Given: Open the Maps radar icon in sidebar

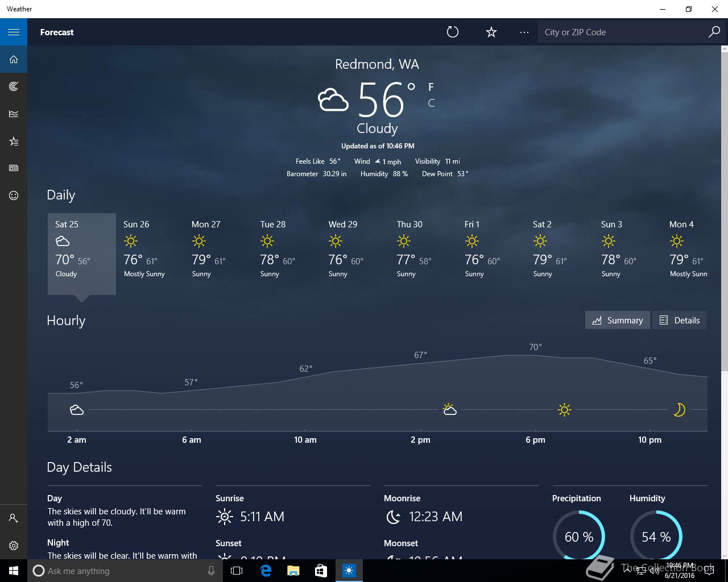Looking at the screenshot, I should pyautogui.click(x=14, y=86).
